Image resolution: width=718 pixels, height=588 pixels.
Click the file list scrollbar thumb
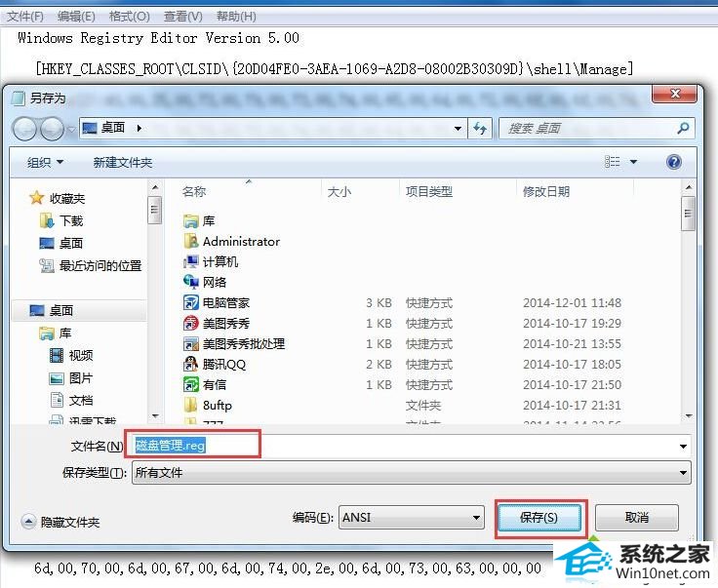[x=688, y=214]
